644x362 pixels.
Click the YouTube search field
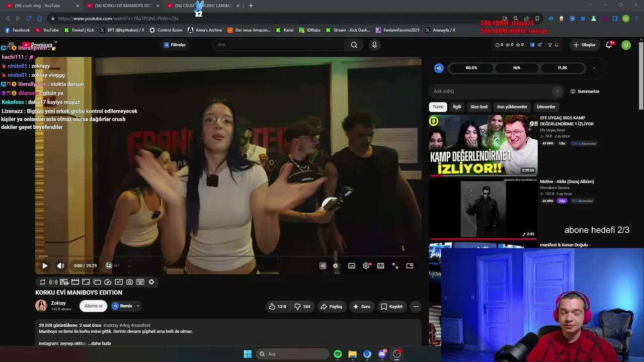click(x=280, y=45)
